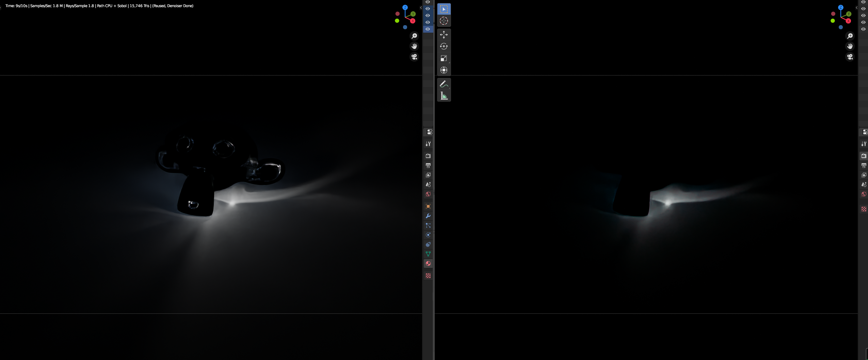This screenshot has height=360, width=868.
Task: Toggle visibility eye of highlighted outliner row
Action: pyautogui.click(x=428, y=29)
